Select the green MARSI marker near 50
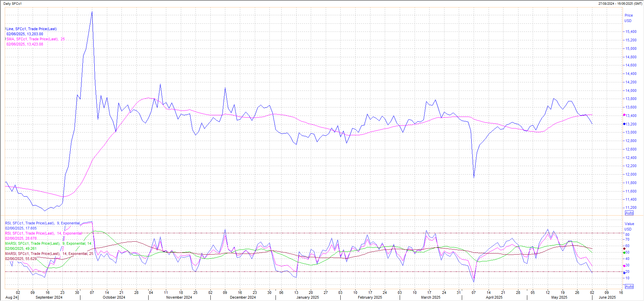 [624, 253]
